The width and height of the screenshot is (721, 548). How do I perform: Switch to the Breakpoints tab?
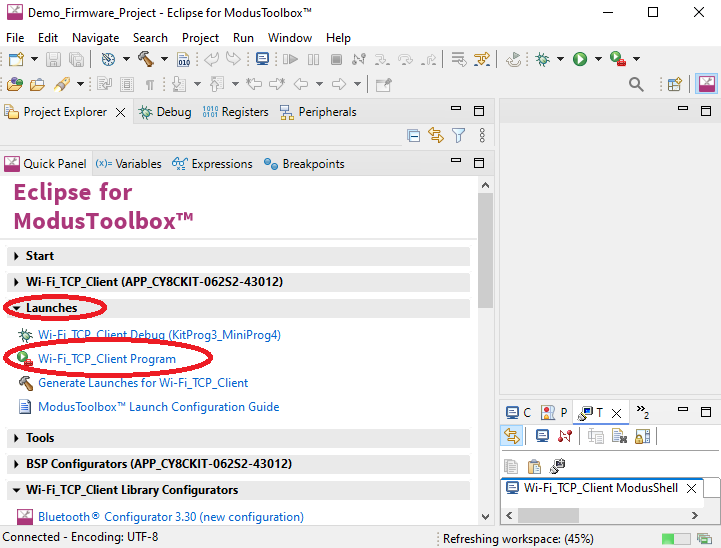click(304, 164)
